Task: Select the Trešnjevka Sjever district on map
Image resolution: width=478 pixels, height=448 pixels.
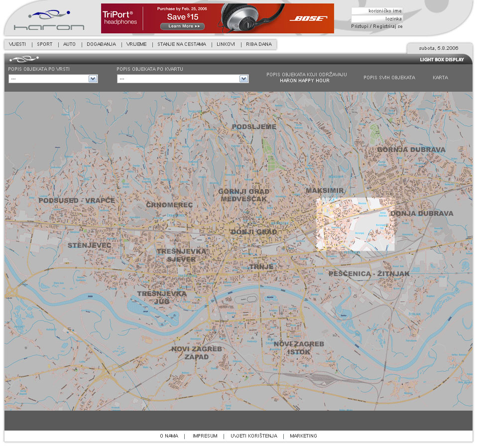Action: [x=181, y=255]
